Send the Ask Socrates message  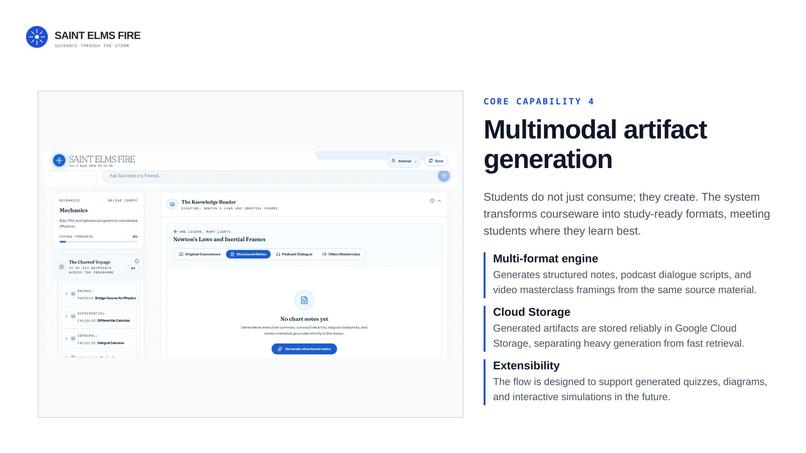click(444, 176)
